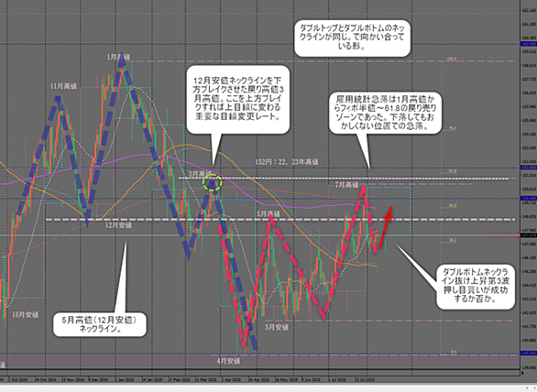Click the '11 Mar 2025' date on the time axis

205,380
